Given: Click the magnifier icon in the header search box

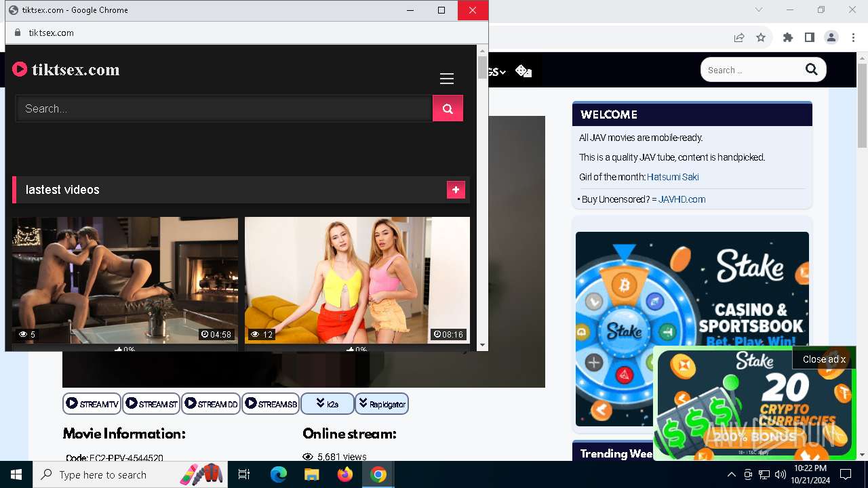Looking at the screenshot, I should point(811,69).
